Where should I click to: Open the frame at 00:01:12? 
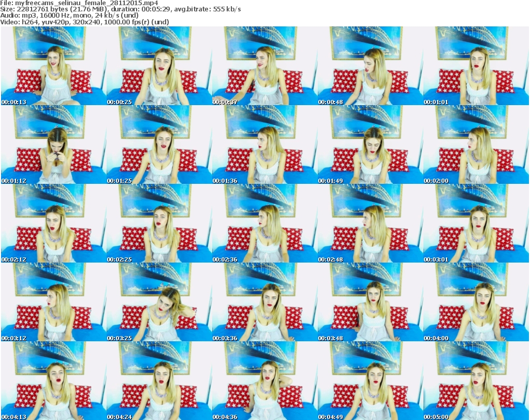[54, 144]
